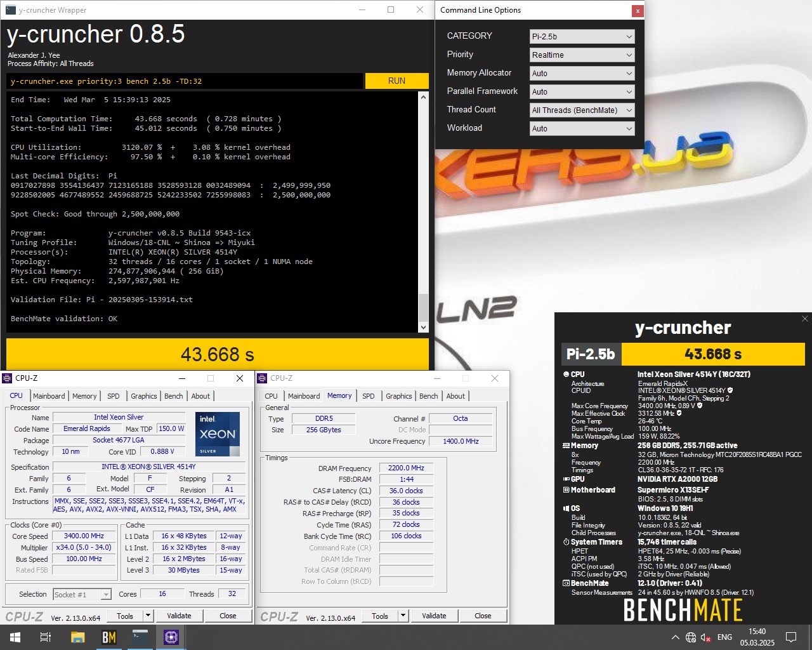Open the Socket #1 selection dropdown
Screen dimensions: 812x650
tap(82, 595)
